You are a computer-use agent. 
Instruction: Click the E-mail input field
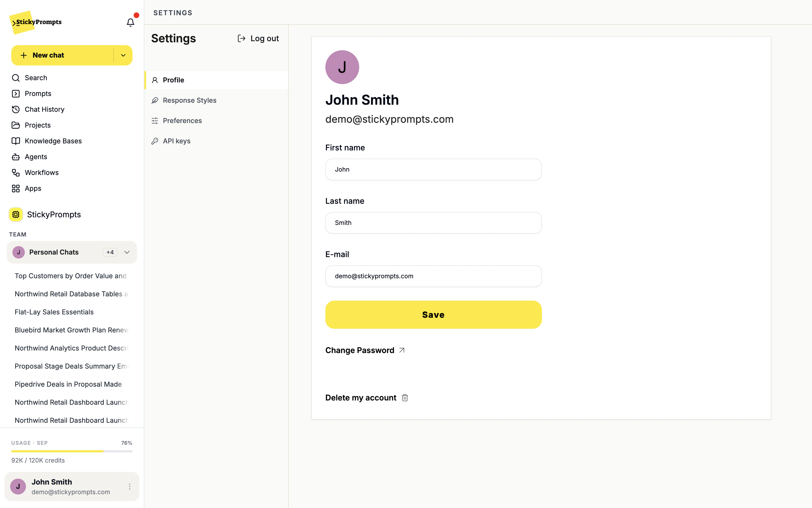tap(433, 276)
